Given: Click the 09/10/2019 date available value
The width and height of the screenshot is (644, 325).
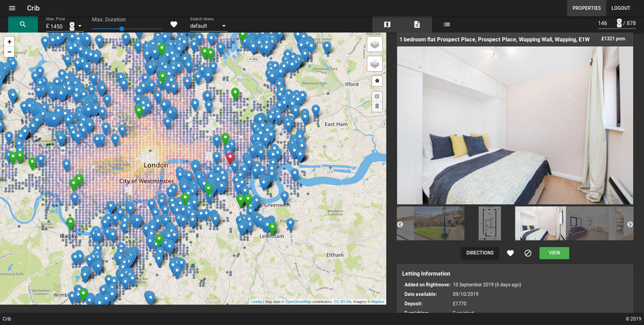Looking at the screenshot, I should click(465, 294).
